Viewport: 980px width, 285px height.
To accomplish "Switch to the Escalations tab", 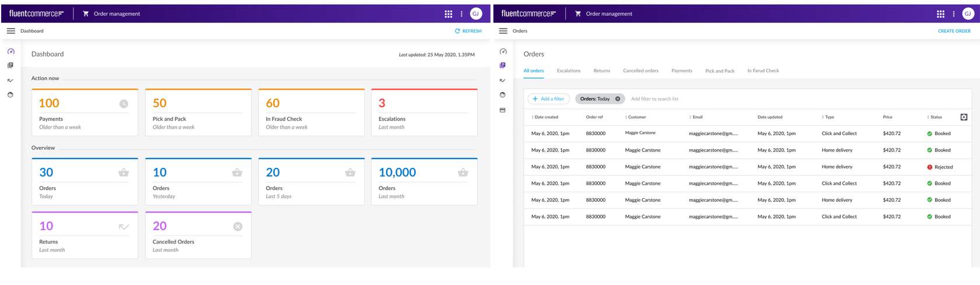I will point(568,71).
